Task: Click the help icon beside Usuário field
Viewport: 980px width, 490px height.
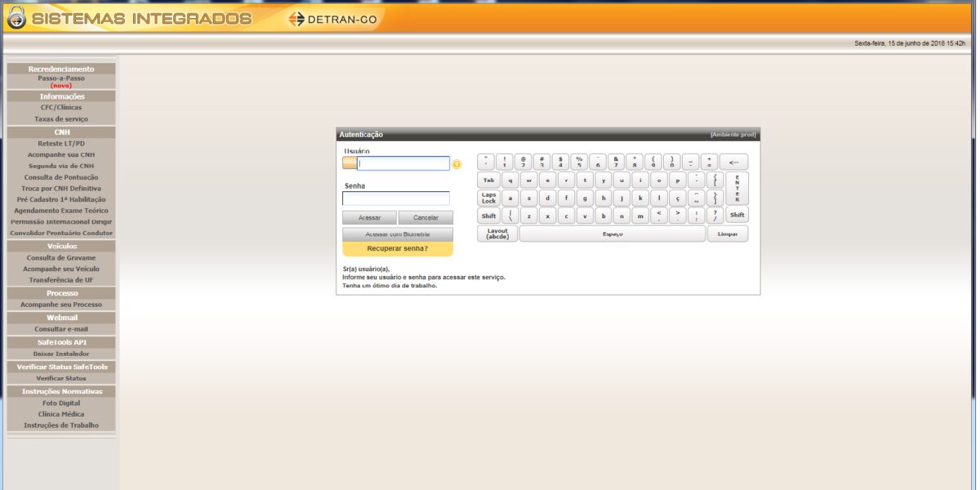Action: click(457, 164)
